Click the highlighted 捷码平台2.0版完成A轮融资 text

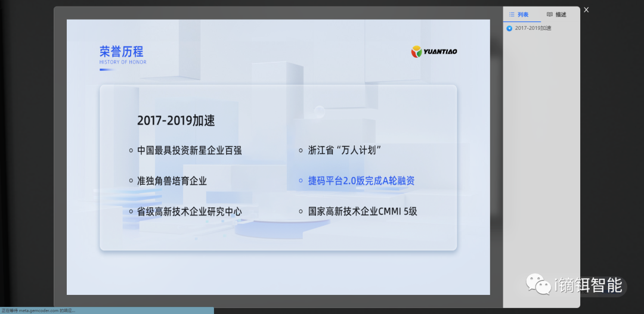coord(361,181)
